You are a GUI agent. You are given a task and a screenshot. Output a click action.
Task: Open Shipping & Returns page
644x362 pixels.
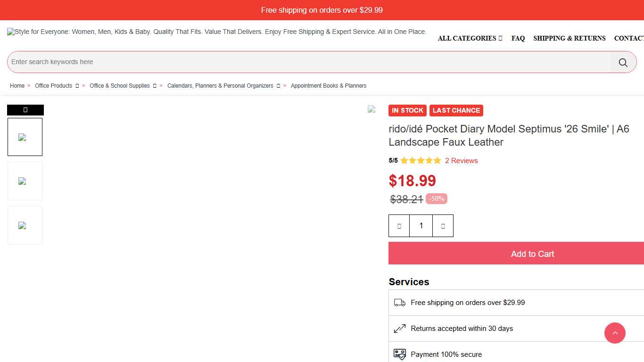569,38
